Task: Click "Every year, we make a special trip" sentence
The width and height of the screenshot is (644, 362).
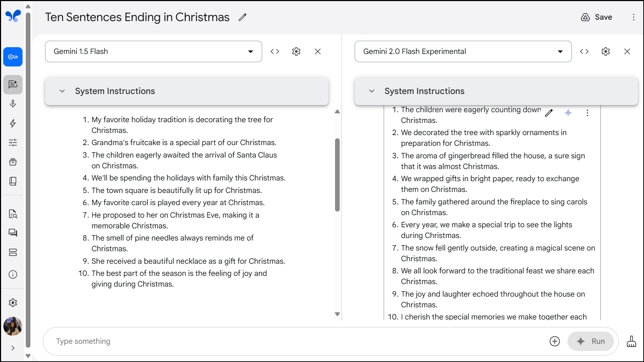Action: point(487,230)
